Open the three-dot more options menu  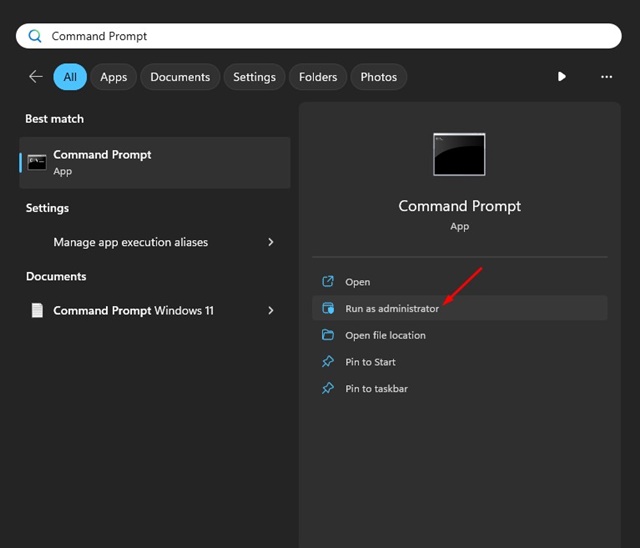pyautogui.click(x=606, y=77)
